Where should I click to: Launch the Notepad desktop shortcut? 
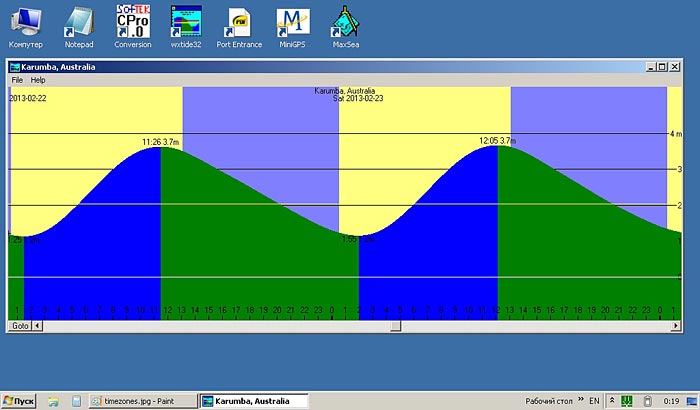[79, 27]
